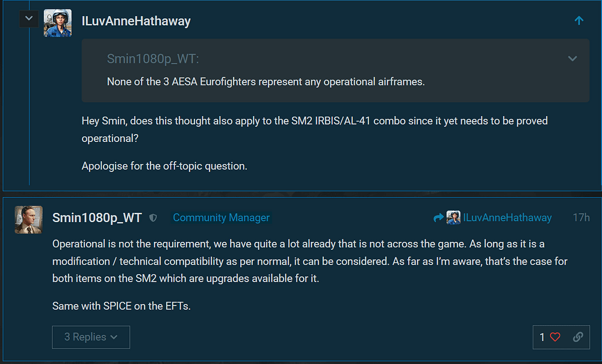
Task: Click the quote header Smin1080p_WT:
Action: 153,58
